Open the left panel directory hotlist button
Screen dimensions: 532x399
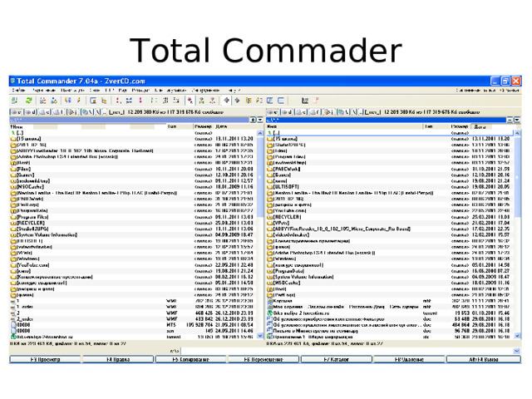(253, 120)
